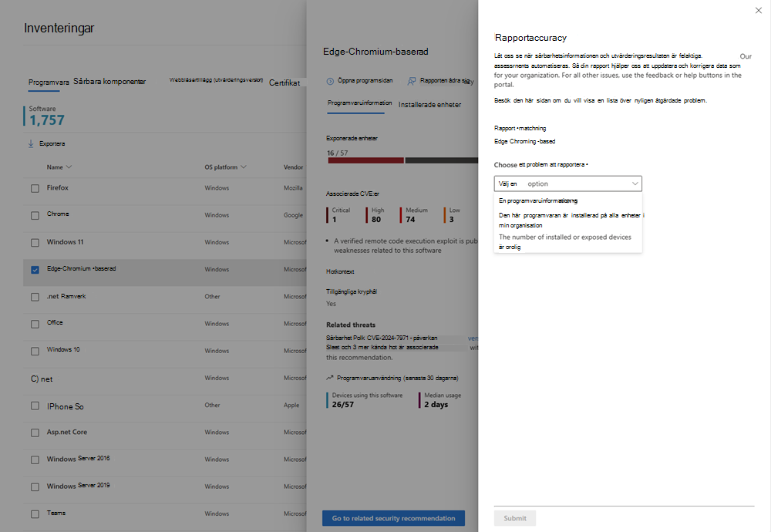The height and width of the screenshot is (532, 771).
Task: Tick the Chrome row checkbox
Action: pos(35,215)
